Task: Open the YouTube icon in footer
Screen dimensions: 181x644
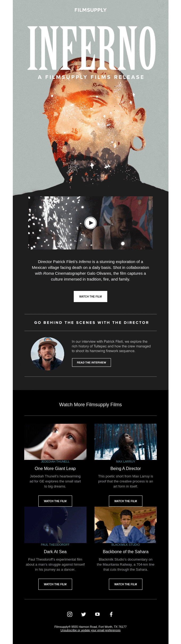Action: click(97, 614)
